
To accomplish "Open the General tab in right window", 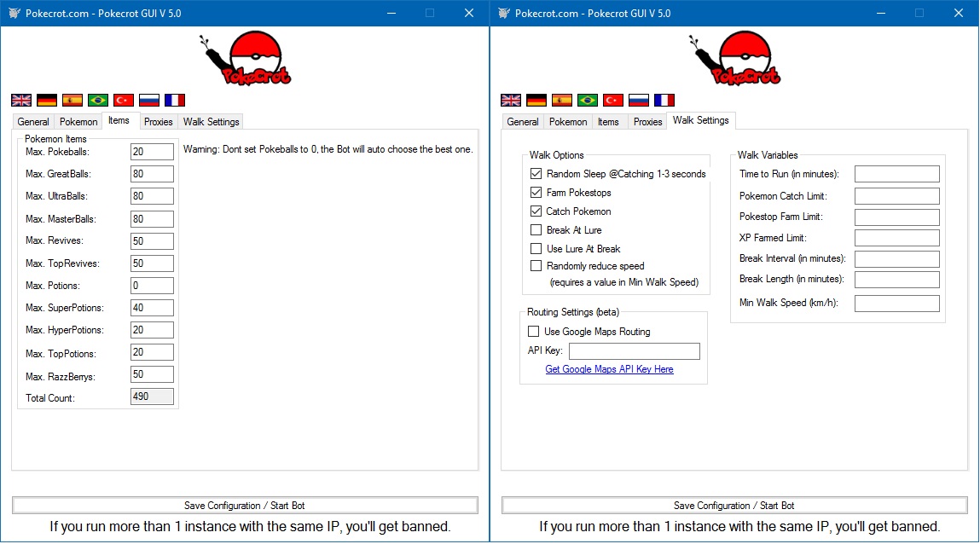I will (x=523, y=122).
